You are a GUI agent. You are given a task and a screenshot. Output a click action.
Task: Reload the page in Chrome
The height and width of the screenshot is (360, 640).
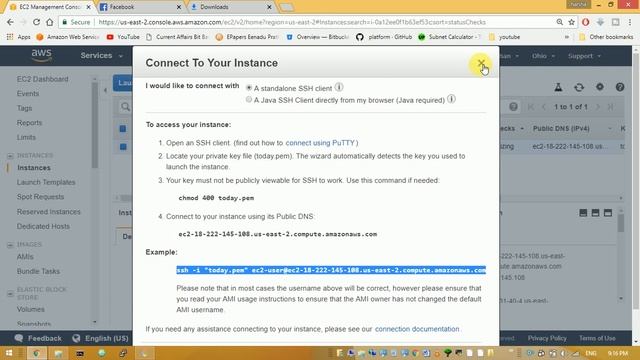click(36, 22)
